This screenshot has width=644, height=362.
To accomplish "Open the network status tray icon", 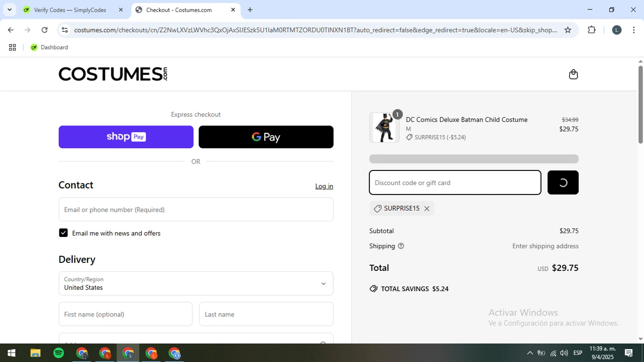I will pyautogui.click(x=553, y=353).
